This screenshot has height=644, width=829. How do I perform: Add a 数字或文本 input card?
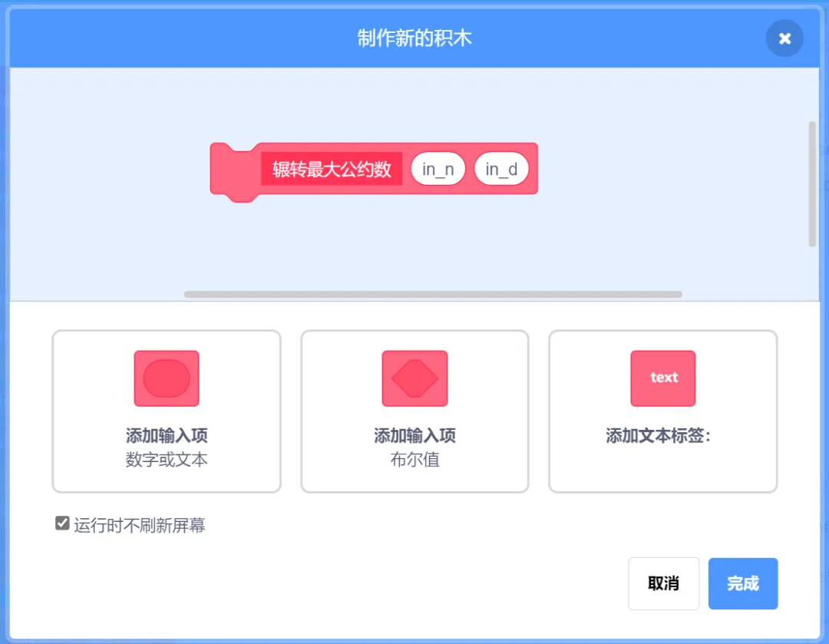click(167, 411)
